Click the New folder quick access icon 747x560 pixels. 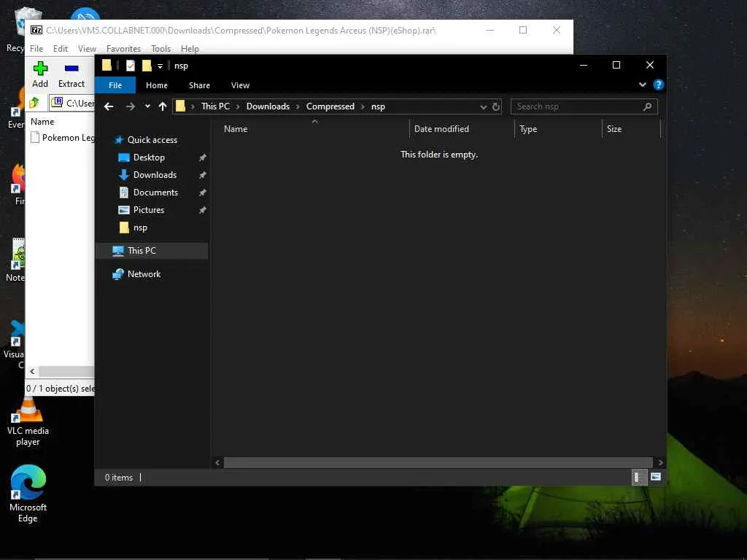(147, 66)
